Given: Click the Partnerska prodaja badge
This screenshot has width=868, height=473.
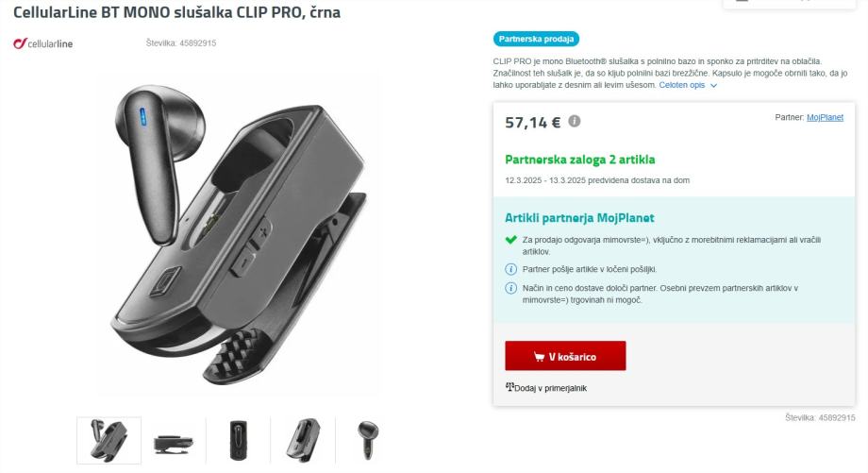Looking at the screenshot, I should tap(536, 39).
